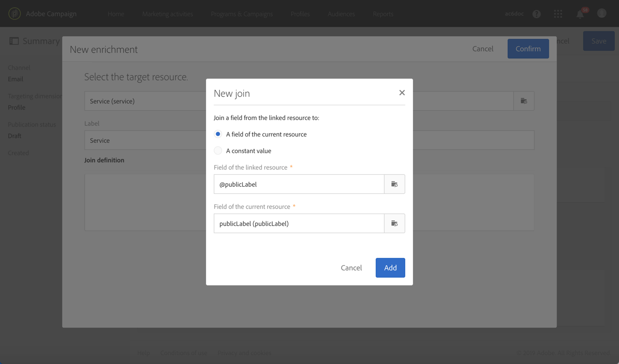
Task: Click the Add button
Action: click(x=390, y=268)
